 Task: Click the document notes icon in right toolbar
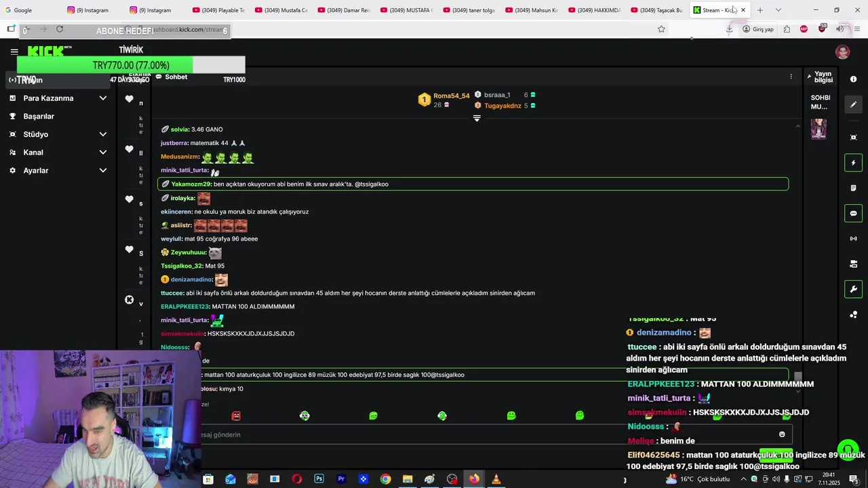pos(853,188)
